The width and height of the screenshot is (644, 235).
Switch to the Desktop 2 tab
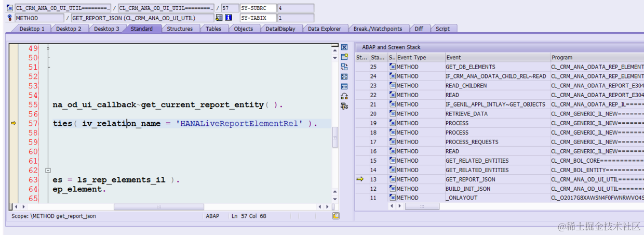coord(69,29)
